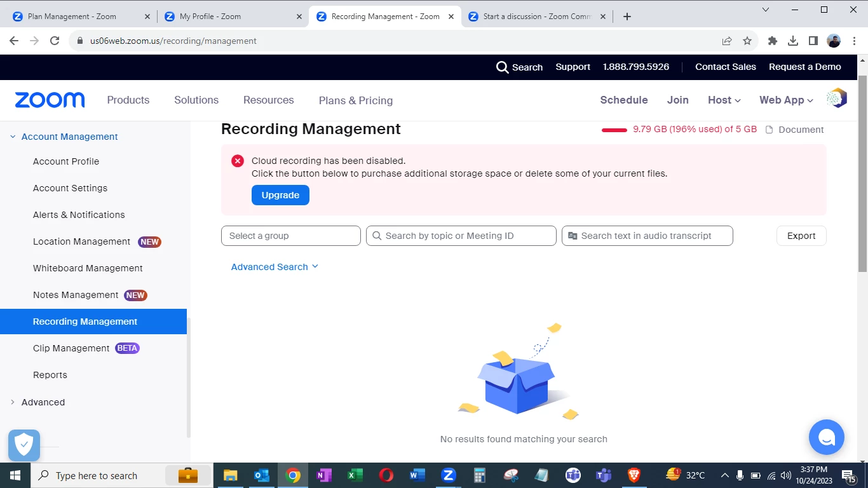Screen dimensions: 868x488
Task: Open the Web App dropdown
Action: tap(786, 100)
